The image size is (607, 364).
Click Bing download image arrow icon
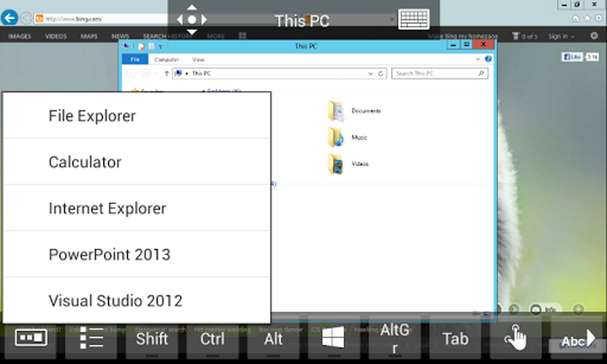[x=578, y=309]
